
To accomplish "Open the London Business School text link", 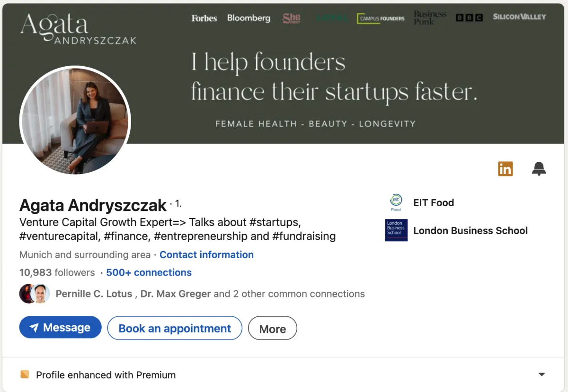I will (x=470, y=230).
